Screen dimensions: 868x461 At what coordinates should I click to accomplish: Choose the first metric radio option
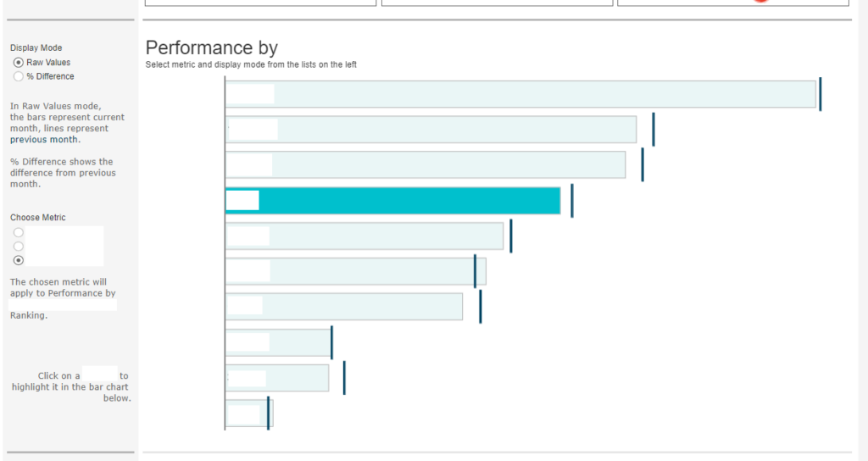(19, 232)
